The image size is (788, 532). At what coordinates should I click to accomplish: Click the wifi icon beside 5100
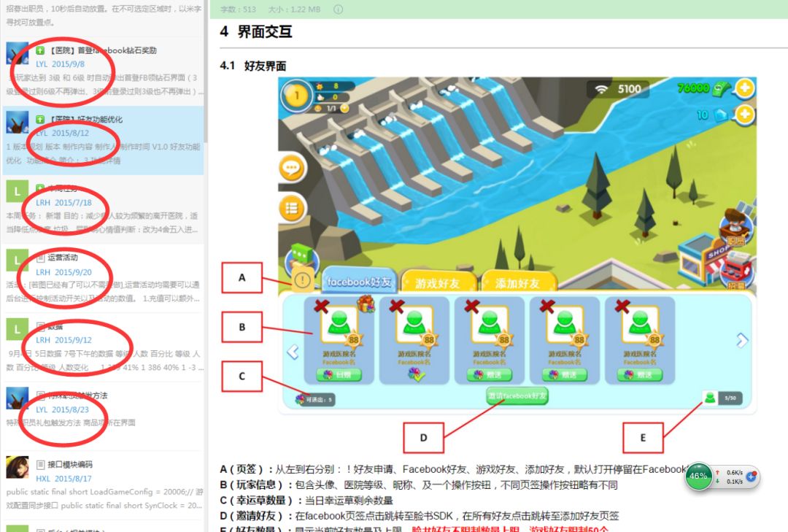(x=601, y=90)
